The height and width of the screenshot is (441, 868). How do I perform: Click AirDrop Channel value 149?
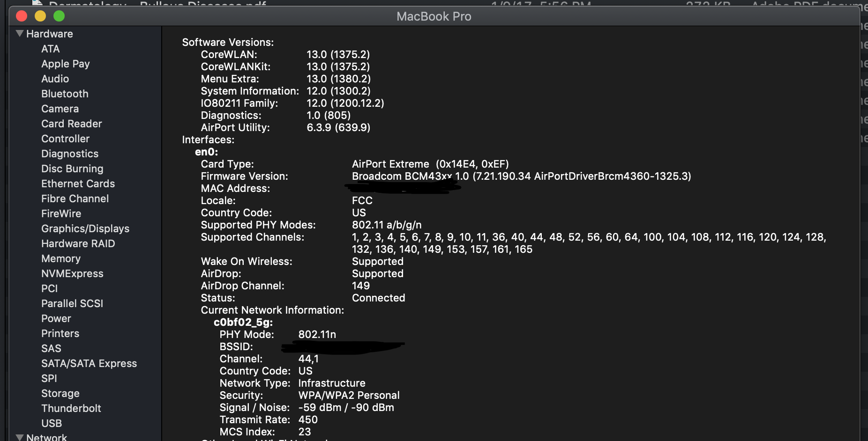coord(361,286)
